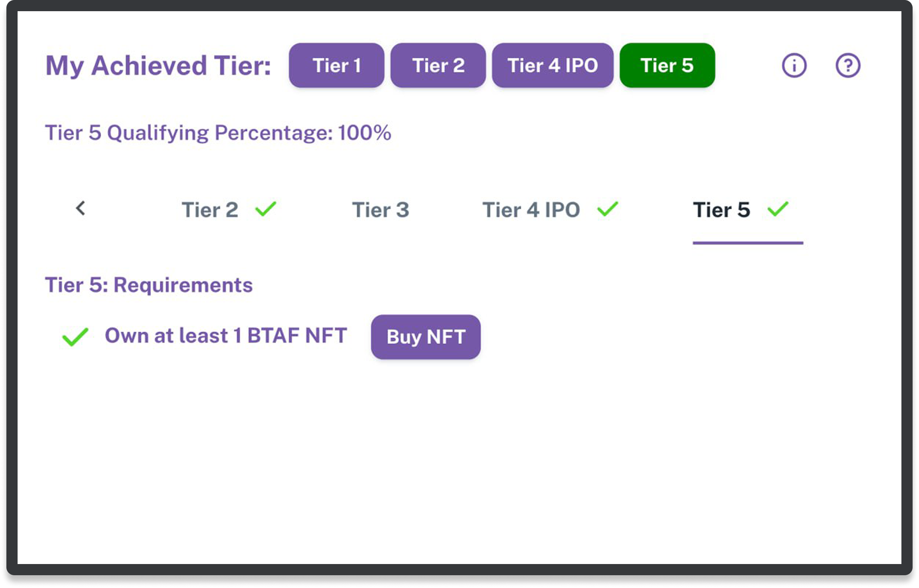
Task: Click the My Achieved Tier heading
Action: [158, 65]
